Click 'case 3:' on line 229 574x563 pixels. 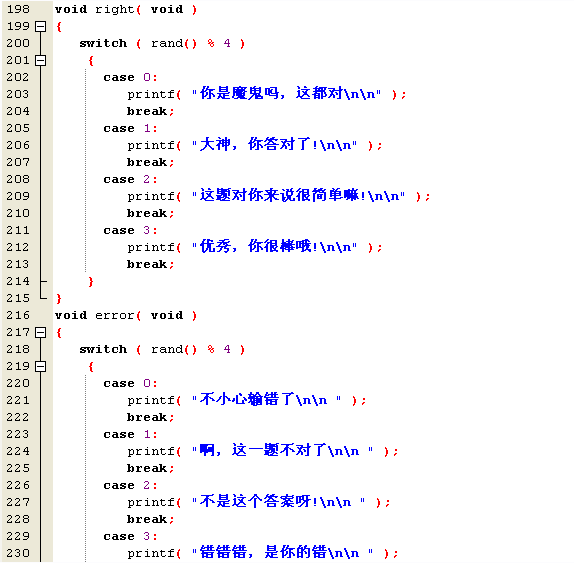pyautogui.click(x=130, y=537)
